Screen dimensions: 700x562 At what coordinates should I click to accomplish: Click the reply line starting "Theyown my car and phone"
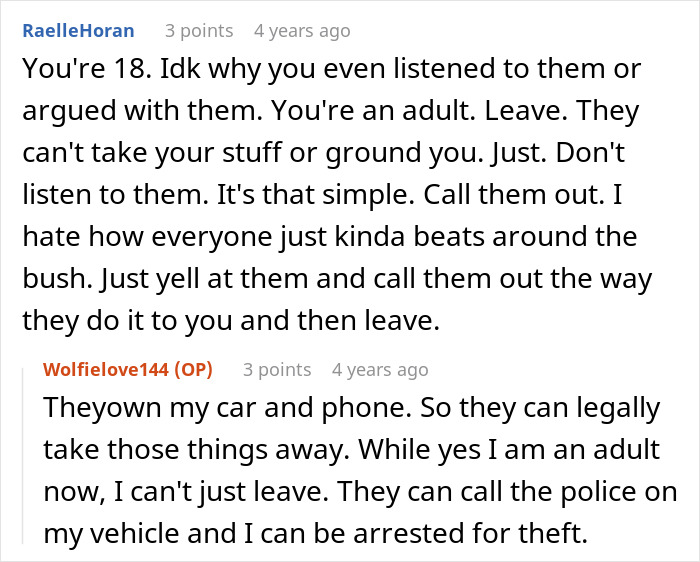point(352,409)
